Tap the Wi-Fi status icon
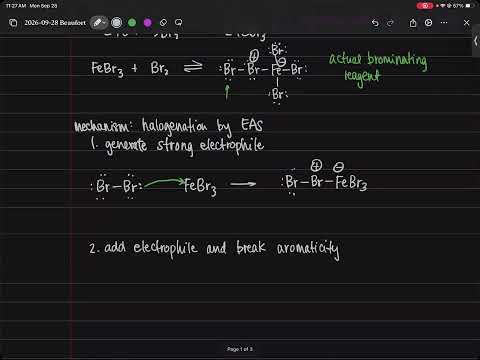The height and width of the screenshot is (360, 480). pos(443,6)
